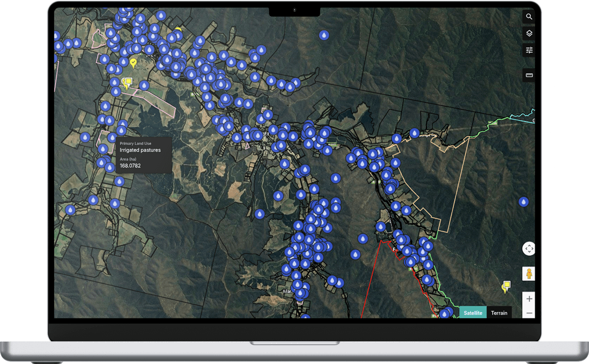The image size is (589, 364).
Task: Pick up the Street View pegman
Action: tap(529, 274)
